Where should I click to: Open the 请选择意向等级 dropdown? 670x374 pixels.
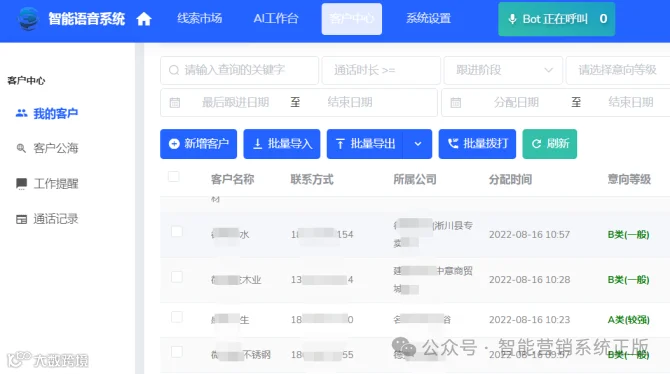click(x=618, y=70)
